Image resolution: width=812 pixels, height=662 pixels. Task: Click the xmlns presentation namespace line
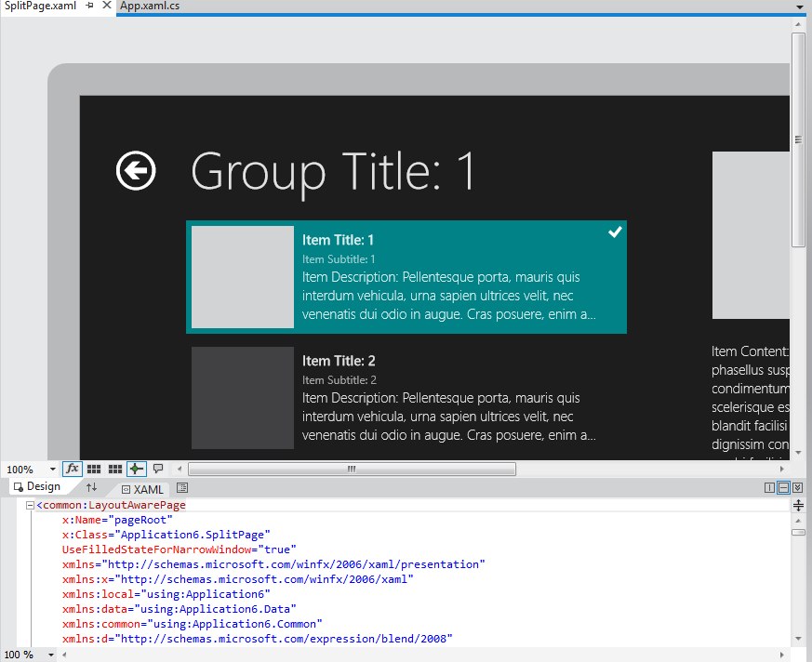pos(273,564)
